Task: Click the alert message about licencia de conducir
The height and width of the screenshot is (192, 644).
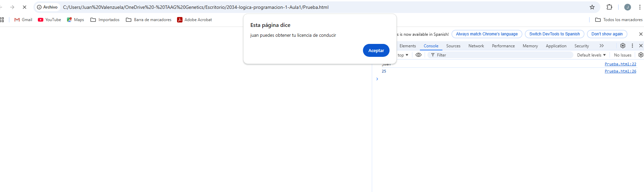Action: point(293,35)
